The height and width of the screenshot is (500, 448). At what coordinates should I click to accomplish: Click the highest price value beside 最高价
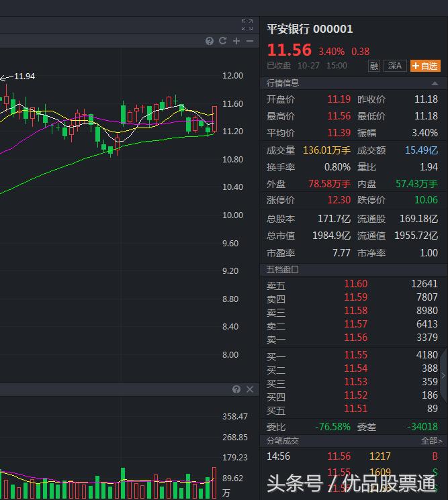click(339, 116)
